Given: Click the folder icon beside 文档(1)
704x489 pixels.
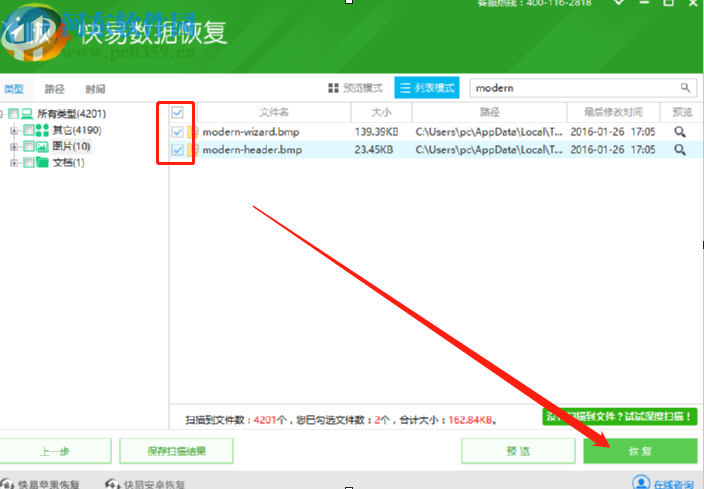Looking at the screenshot, I should pos(42,162).
